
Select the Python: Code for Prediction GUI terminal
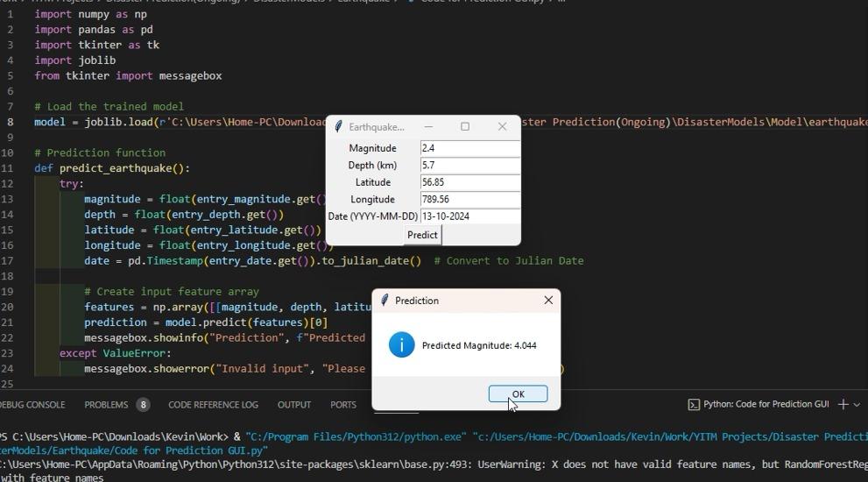click(766, 404)
